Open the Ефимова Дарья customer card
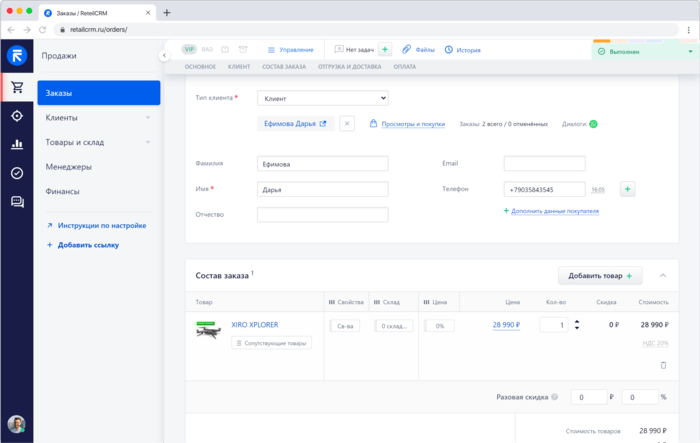 pos(296,124)
